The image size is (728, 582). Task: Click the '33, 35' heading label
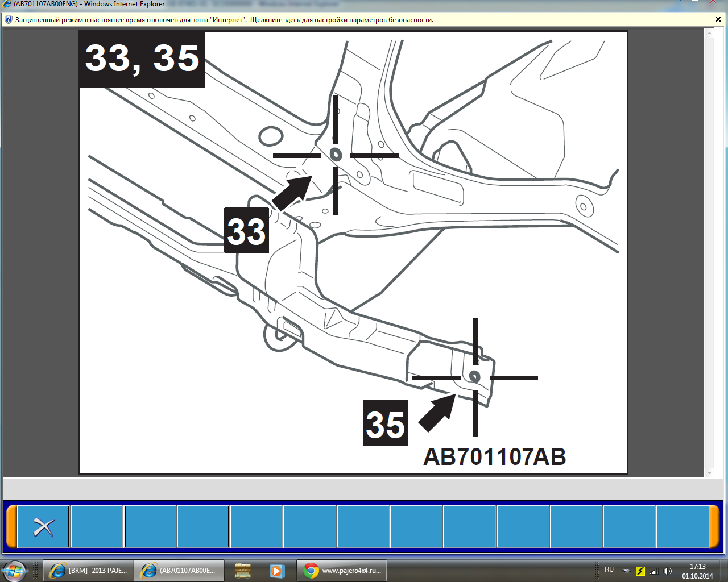click(x=142, y=59)
